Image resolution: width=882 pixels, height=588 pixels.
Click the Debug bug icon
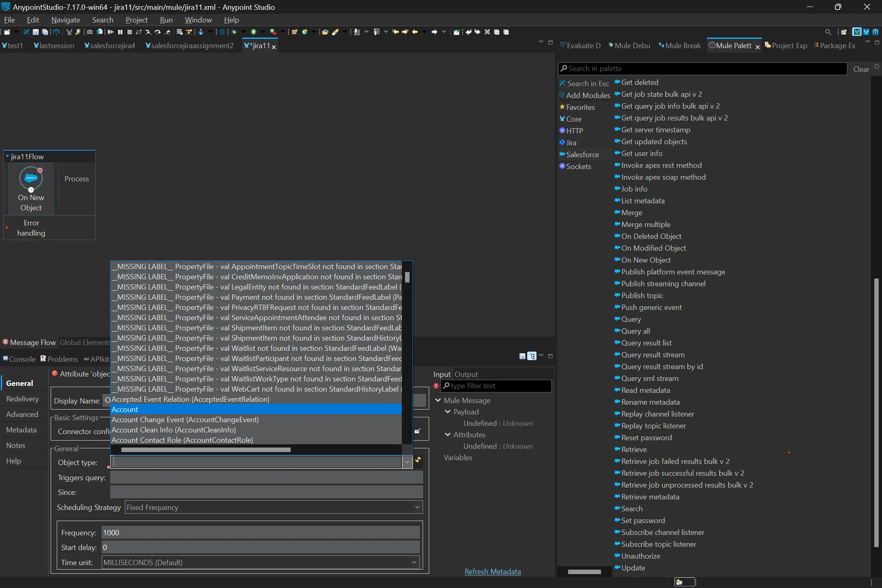[234, 32]
